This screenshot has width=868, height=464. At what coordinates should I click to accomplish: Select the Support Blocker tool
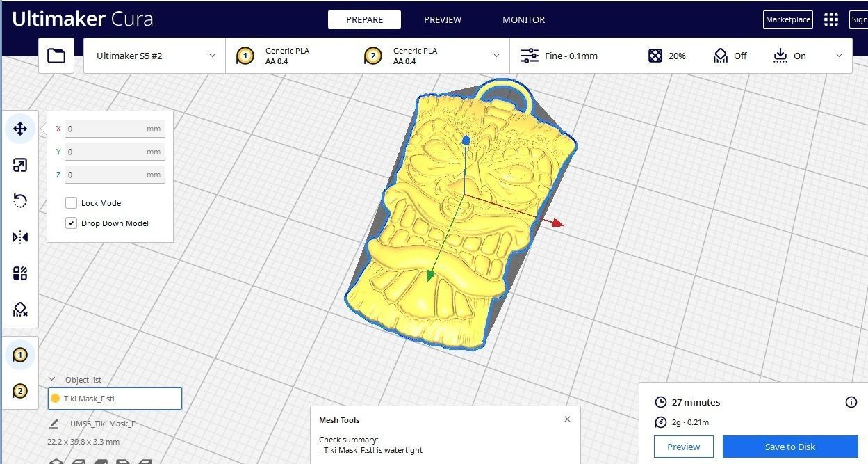pos(20,310)
